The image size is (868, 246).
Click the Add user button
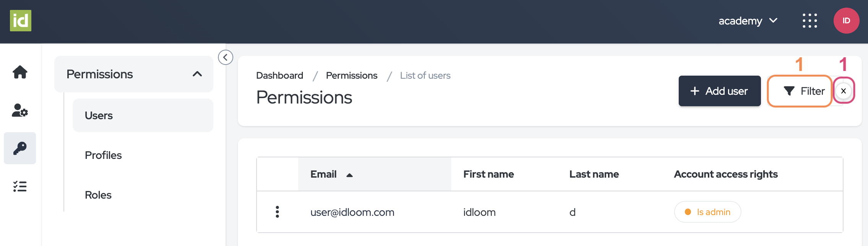tap(719, 91)
